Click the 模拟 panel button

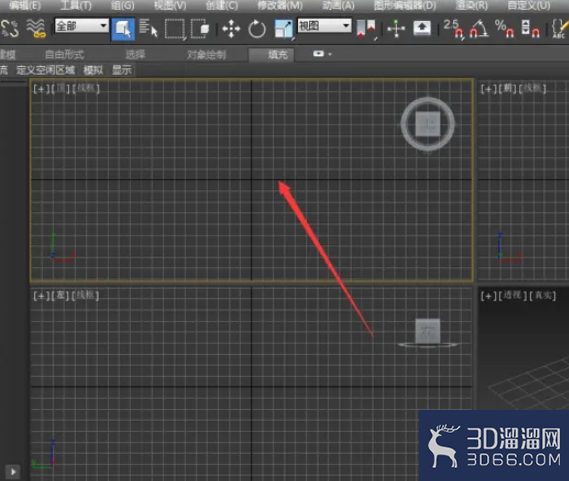[x=93, y=70]
